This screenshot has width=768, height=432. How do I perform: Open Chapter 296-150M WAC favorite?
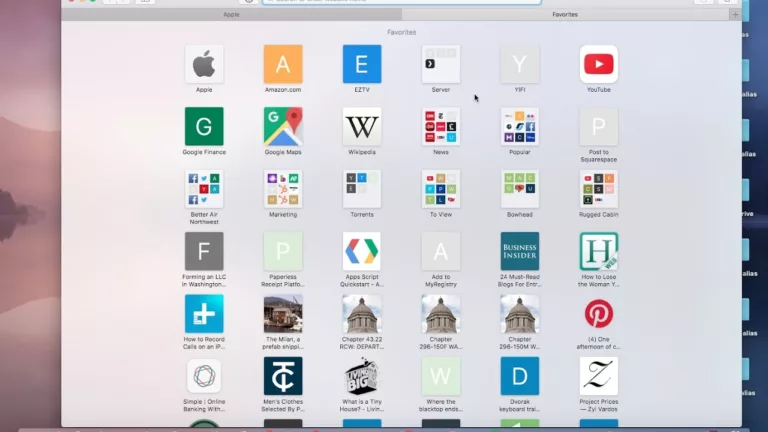[x=520, y=313]
